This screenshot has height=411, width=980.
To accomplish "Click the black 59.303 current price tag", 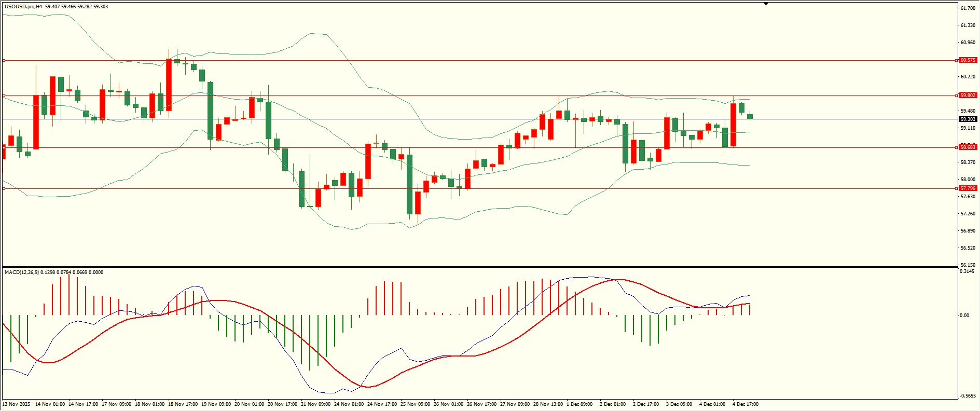I will [x=968, y=119].
